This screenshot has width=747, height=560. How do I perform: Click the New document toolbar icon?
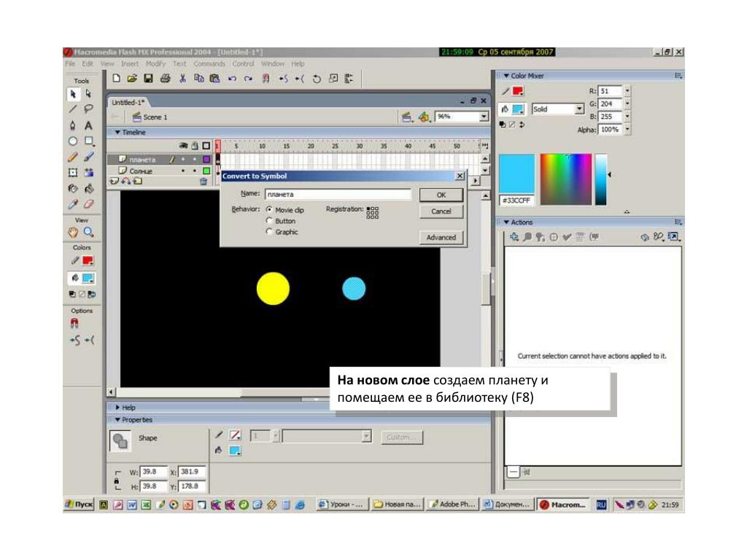point(116,79)
